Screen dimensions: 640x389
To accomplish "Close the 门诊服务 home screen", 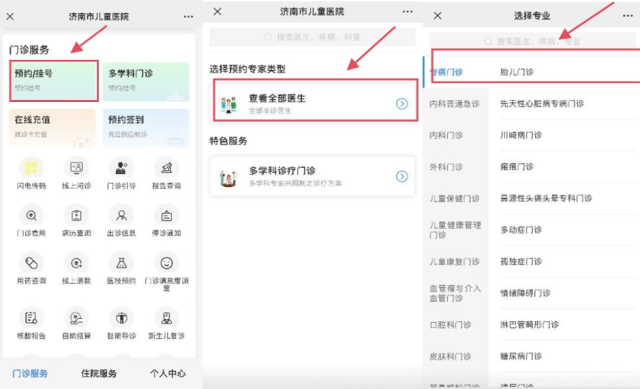I will coord(10,17).
